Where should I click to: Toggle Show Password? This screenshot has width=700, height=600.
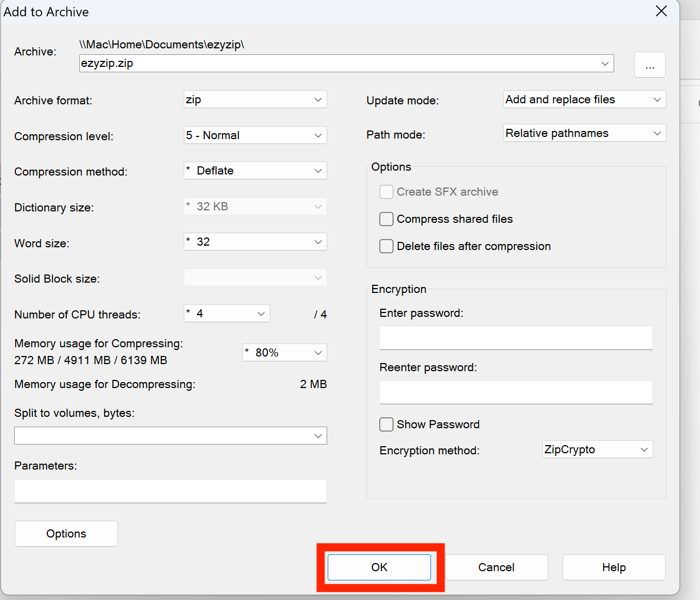click(386, 424)
